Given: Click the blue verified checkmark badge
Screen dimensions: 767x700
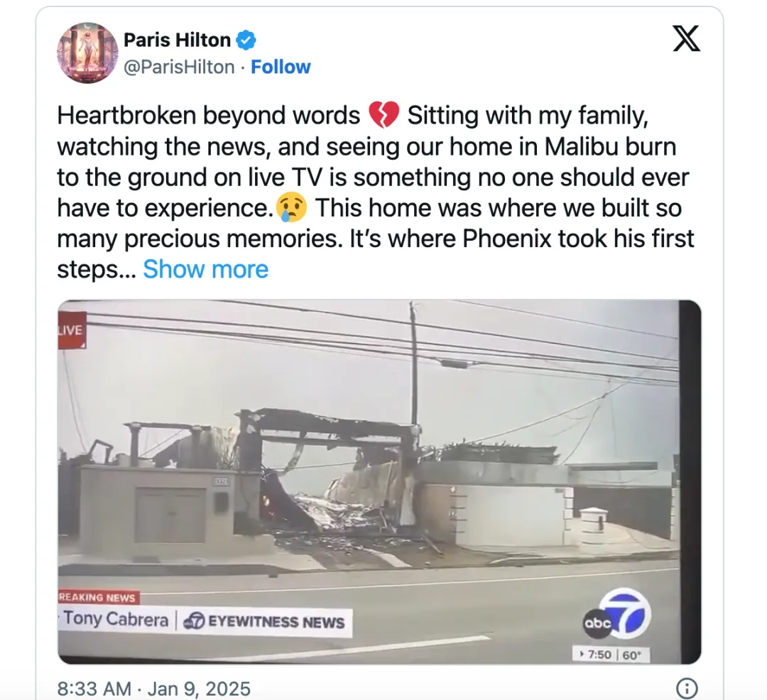Looking at the screenshot, I should tap(246, 40).
